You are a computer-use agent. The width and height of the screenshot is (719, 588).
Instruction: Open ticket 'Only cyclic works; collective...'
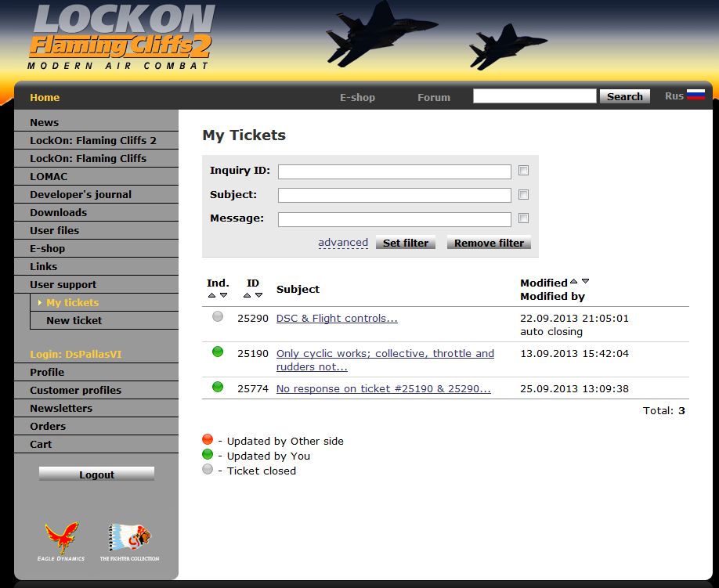385,359
